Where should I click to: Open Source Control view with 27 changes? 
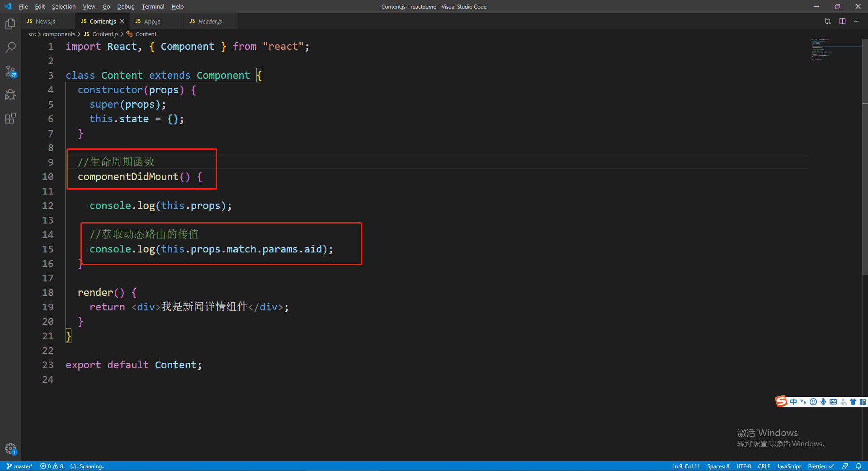point(10,71)
